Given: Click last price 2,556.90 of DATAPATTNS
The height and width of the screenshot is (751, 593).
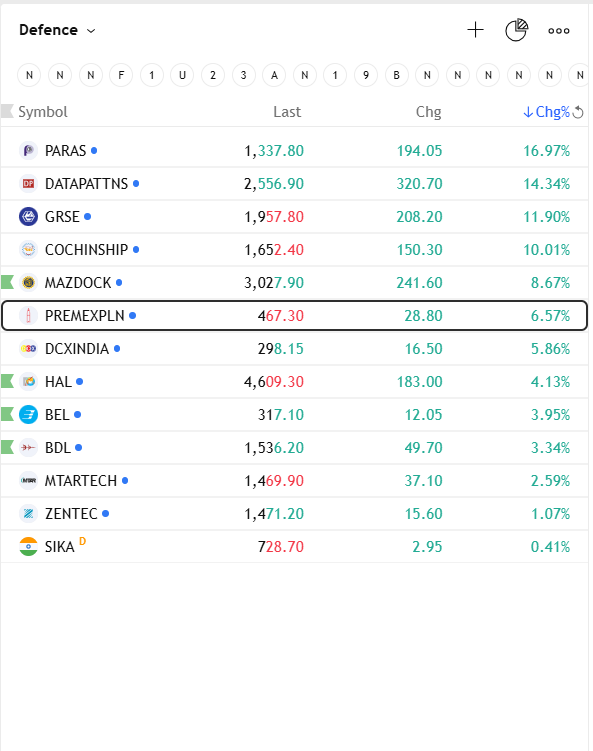Looking at the screenshot, I should pos(274,184).
